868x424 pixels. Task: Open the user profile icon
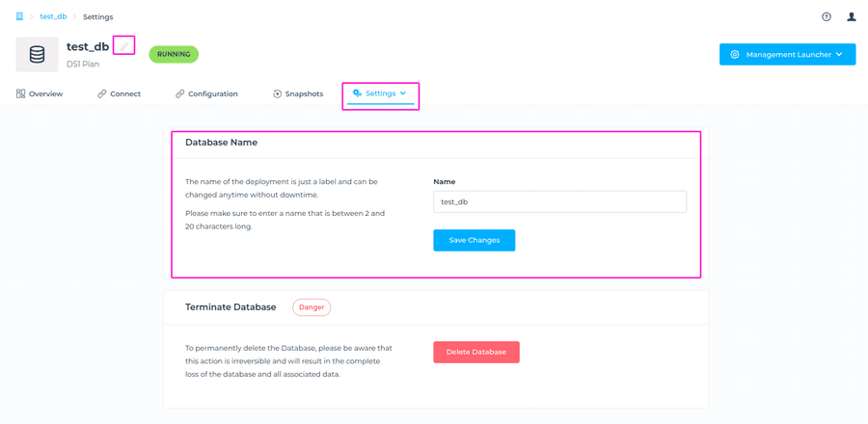point(852,16)
